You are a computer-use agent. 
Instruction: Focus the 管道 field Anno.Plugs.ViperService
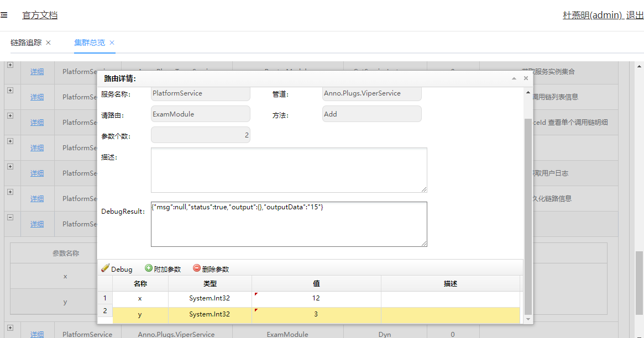(371, 93)
